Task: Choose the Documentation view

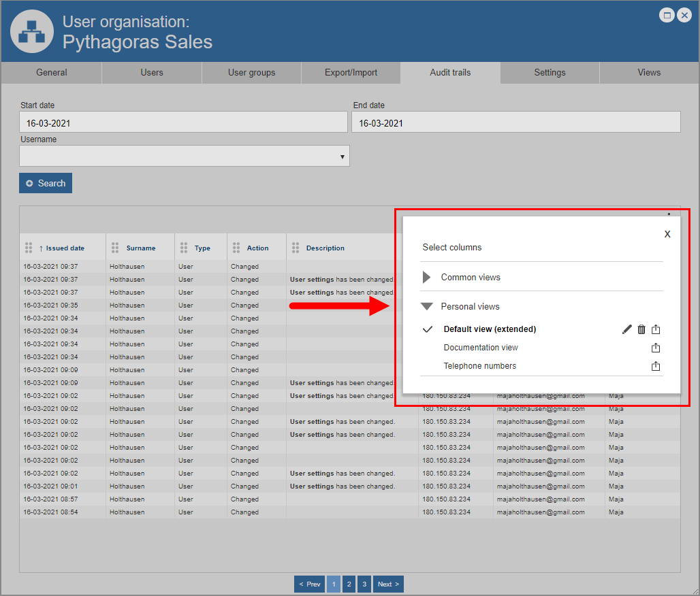Action: coord(481,348)
